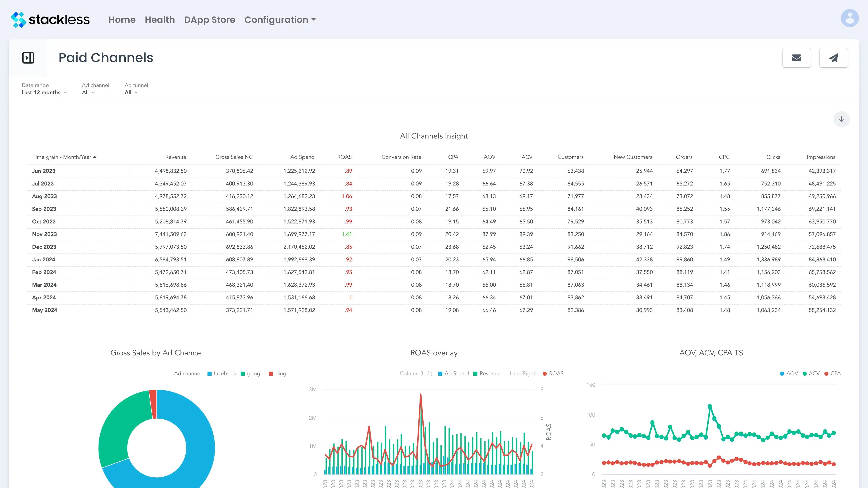Toggle the sidebar panel icon
The width and height of the screenshot is (868, 488).
(28, 58)
